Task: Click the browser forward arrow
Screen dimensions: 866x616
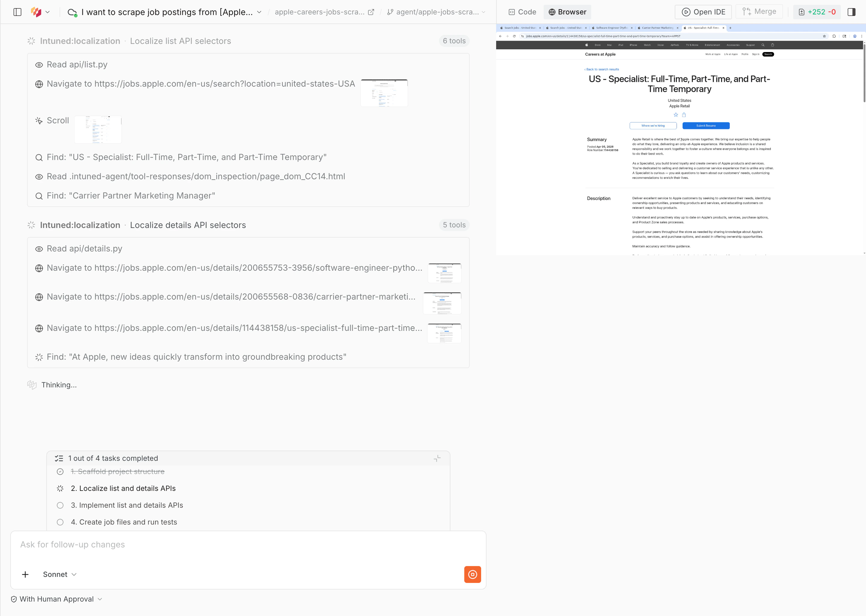Action: click(507, 36)
